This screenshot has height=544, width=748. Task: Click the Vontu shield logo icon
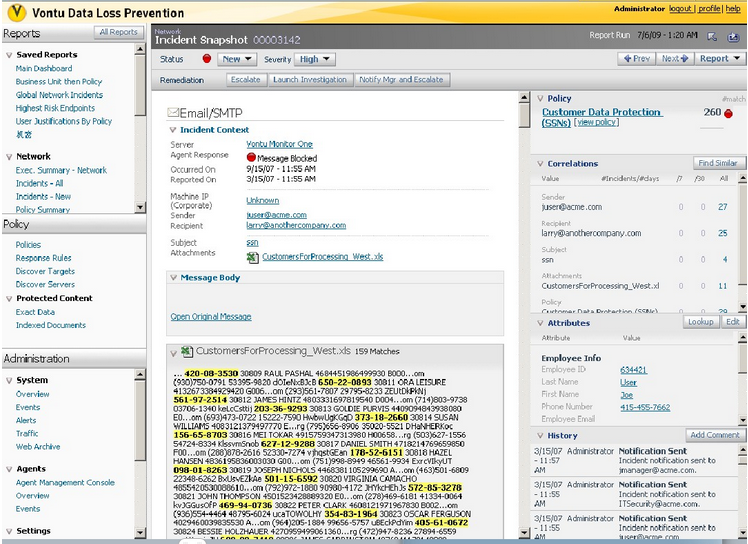[x=14, y=13]
